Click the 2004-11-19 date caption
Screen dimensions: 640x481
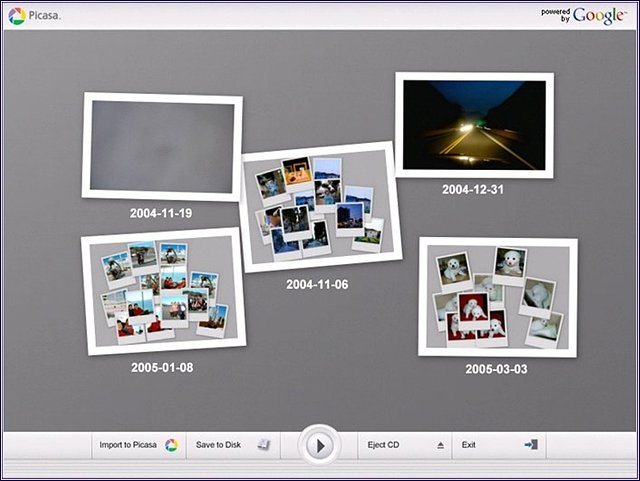click(x=161, y=213)
